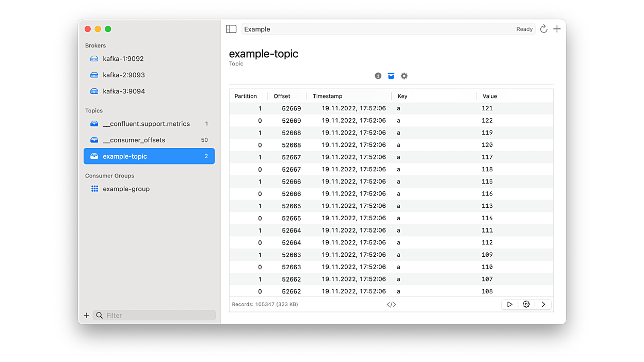The width and height of the screenshot is (644, 362).
Task: Select the record with value 113
Action: click(x=391, y=206)
